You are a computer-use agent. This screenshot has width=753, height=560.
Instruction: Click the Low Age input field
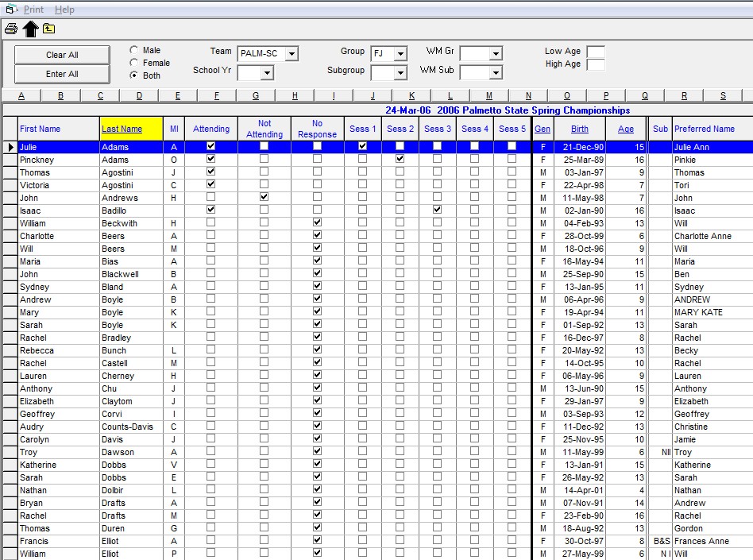(x=595, y=52)
